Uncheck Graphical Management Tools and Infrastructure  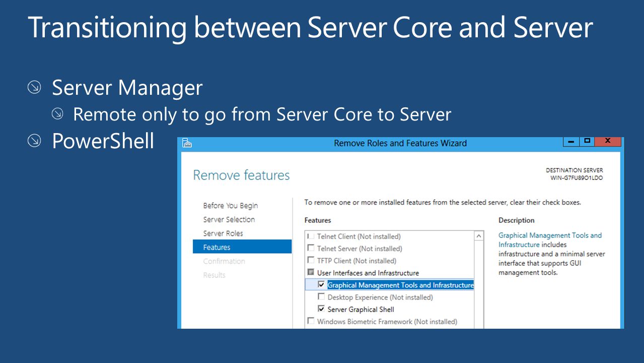[321, 284]
